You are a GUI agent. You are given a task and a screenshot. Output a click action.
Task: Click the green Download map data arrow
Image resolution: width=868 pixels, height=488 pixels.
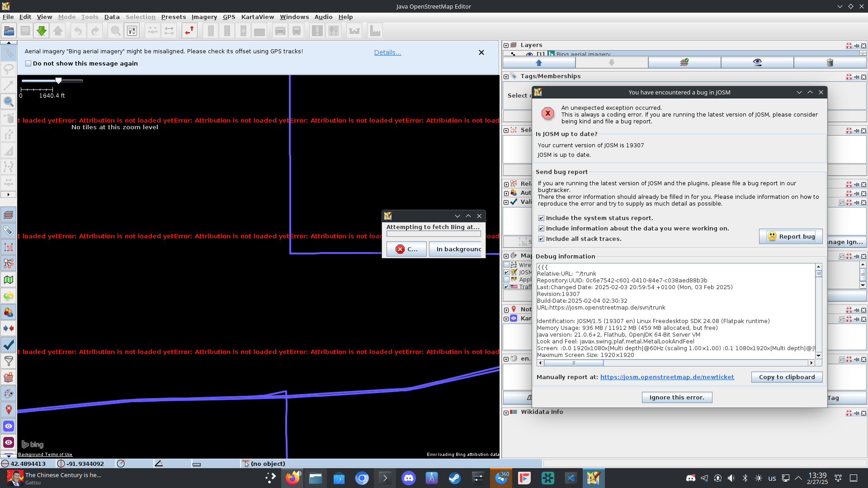click(x=41, y=31)
